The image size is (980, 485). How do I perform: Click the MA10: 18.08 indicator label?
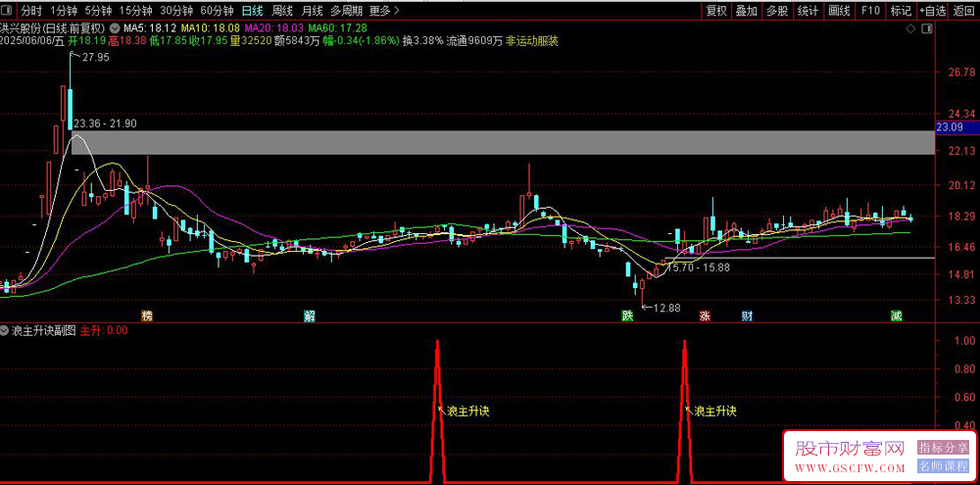point(211,28)
